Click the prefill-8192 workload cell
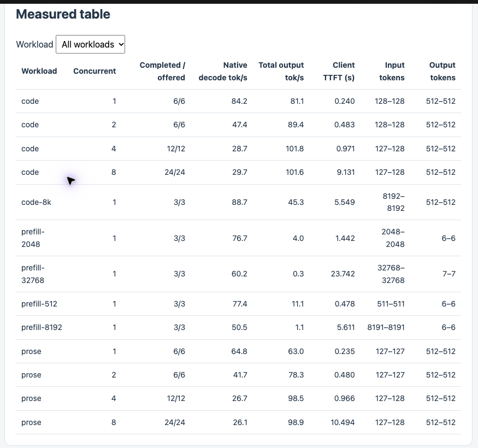The width and height of the screenshot is (478, 448). [x=42, y=327]
